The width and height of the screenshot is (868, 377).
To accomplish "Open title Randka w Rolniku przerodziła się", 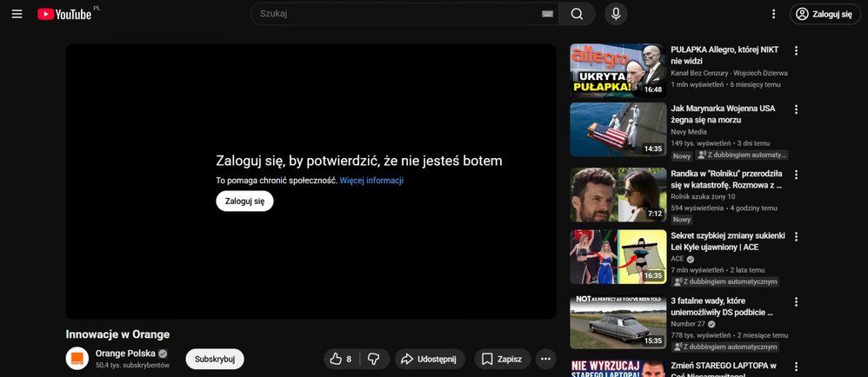I will click(x=726, y=180).
